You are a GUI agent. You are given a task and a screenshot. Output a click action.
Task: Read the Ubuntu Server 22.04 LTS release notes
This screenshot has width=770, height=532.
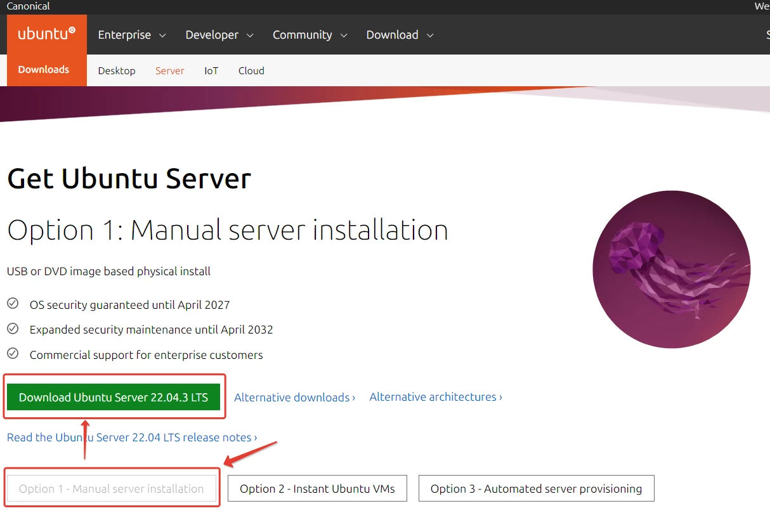click(132, 438)
